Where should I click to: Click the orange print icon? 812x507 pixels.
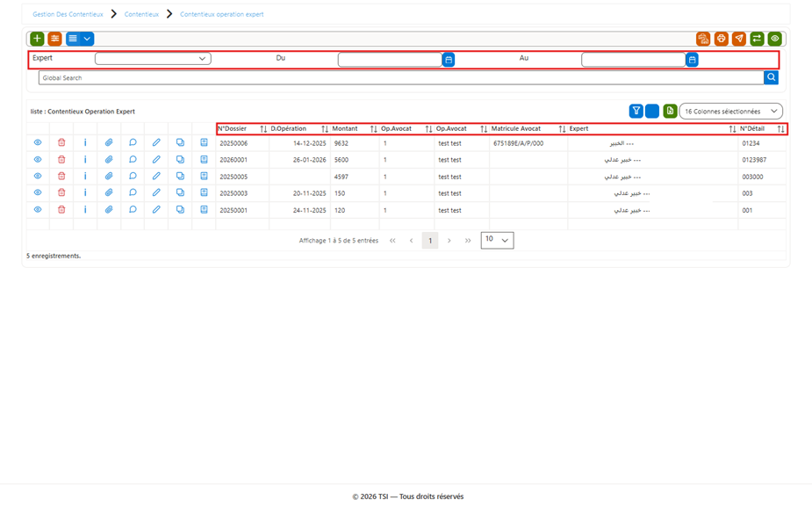coord(721,39)
